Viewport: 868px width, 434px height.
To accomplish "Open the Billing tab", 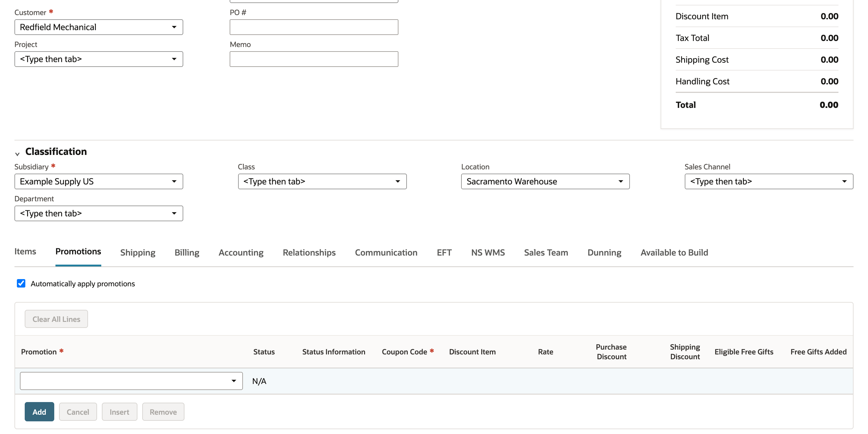I will [187, 252].
